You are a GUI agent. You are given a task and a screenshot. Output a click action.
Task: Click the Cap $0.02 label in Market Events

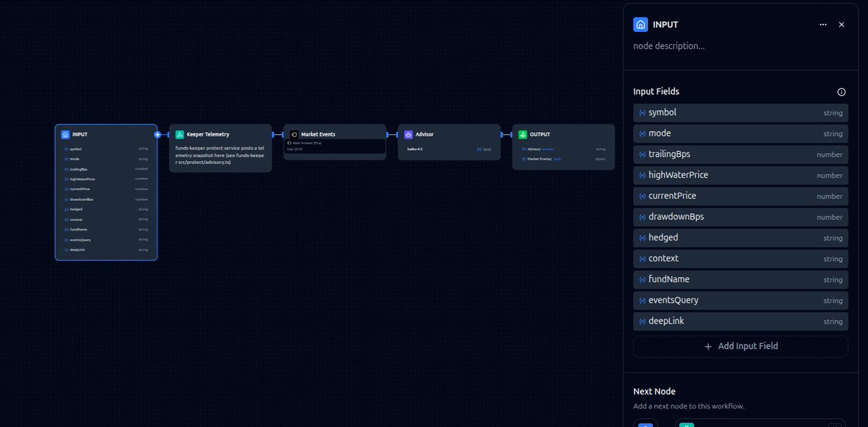pos(295,150)
